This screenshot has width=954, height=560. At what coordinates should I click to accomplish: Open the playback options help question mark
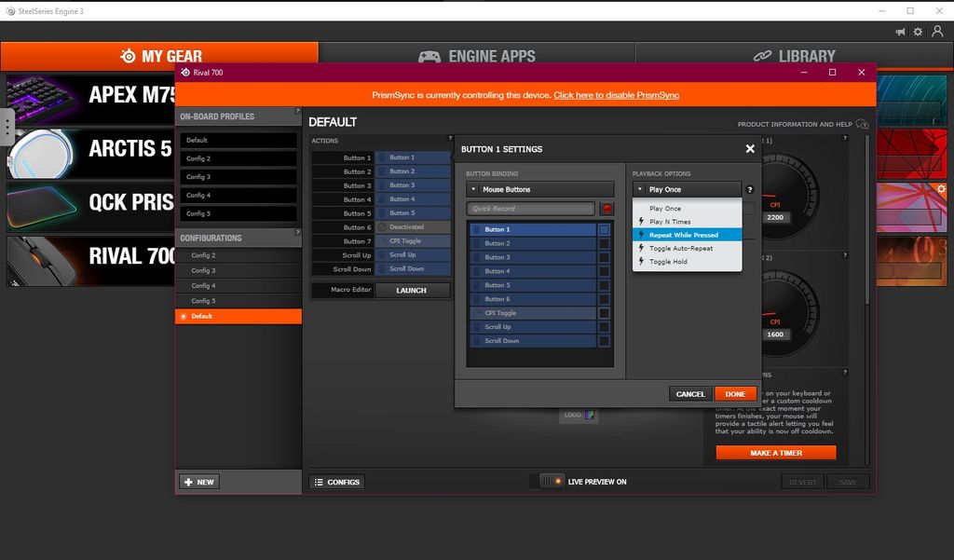click(x=750, y=189)
